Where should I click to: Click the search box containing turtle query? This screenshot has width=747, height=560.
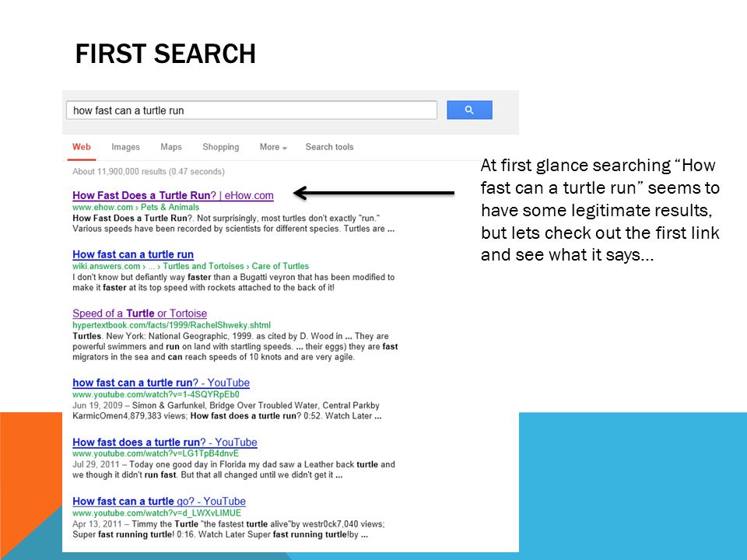251,110
